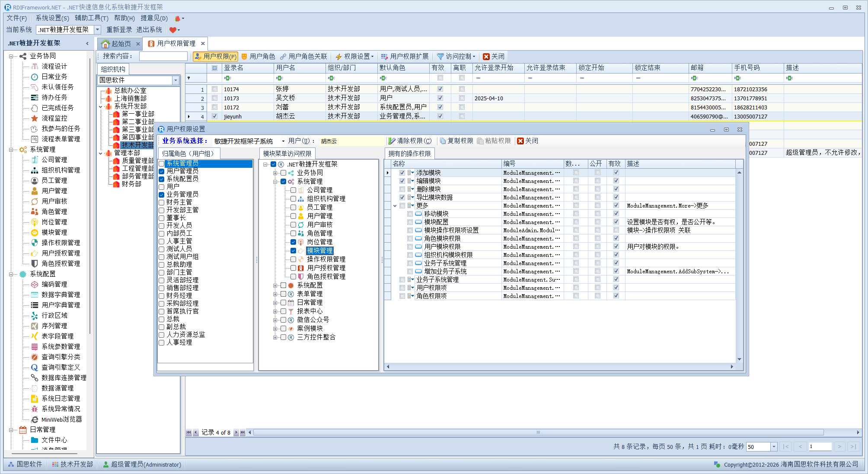Click the 重新登录 button
Image resolution: width=868 pixels, height=474 pixels.
click(x=119, y=30)
